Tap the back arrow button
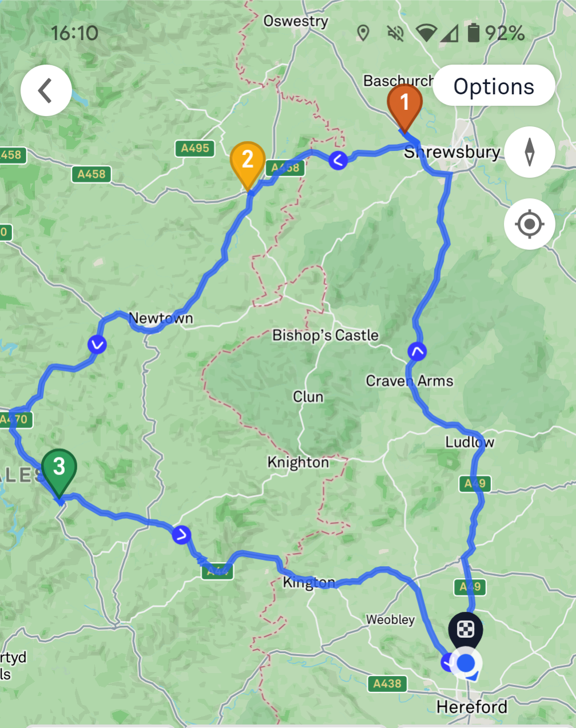The width and height of the screenshot is (576, 728). point(46,90)
